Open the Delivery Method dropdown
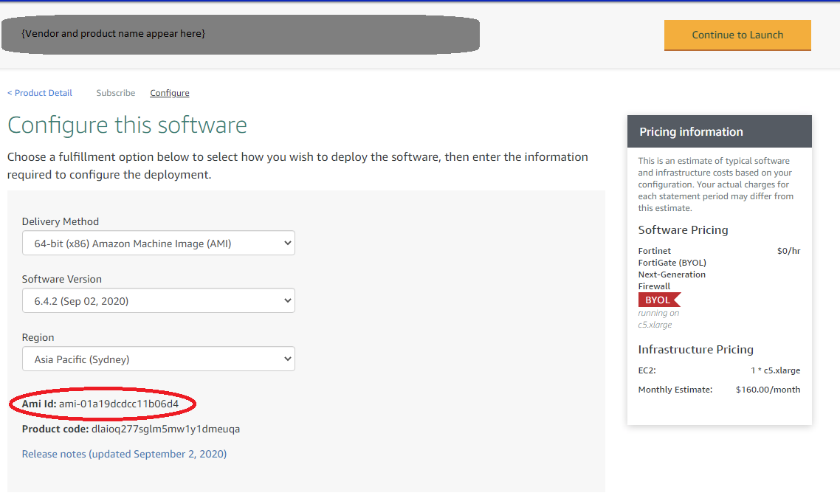 click(158, 244)
